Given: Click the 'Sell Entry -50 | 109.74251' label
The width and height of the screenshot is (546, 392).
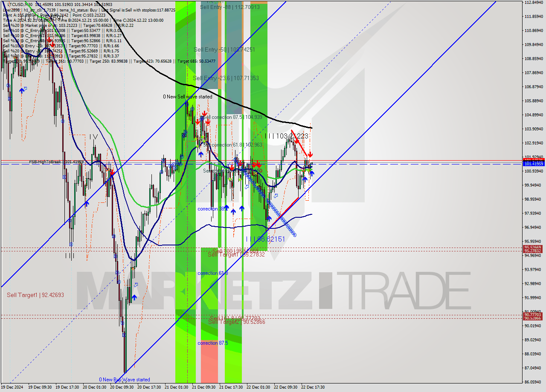Looking at the screenshot, I should 224,49.
